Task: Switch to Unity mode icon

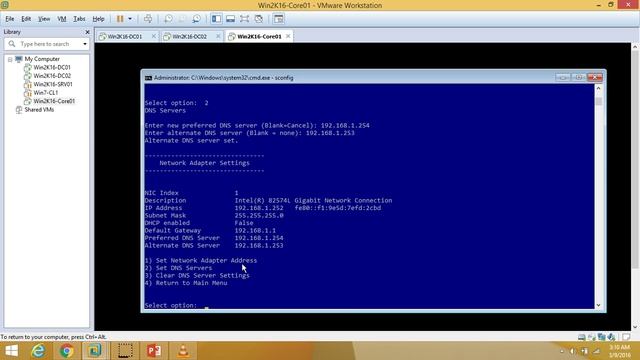Action: [x=259, y=19]
